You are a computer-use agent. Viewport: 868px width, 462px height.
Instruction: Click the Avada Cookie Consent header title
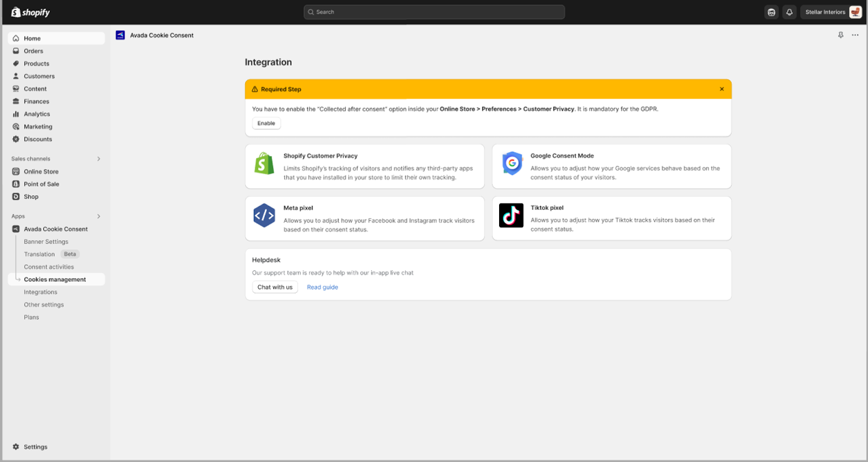(x=162, y=35)
